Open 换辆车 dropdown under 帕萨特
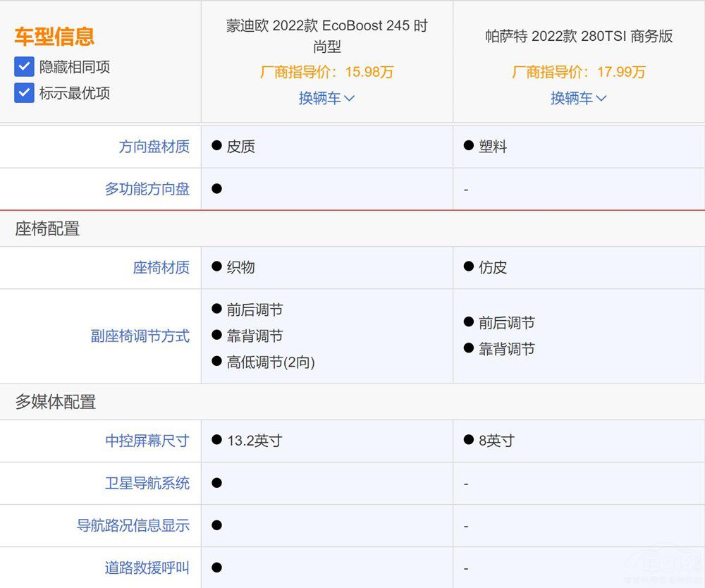This screenshot has width=705, height=588. coord(578,98)
